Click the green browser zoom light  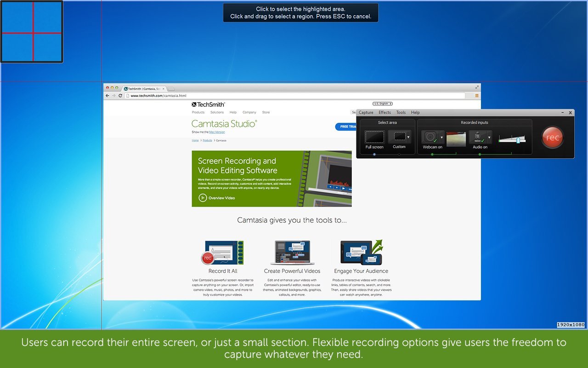click(117, 87)
